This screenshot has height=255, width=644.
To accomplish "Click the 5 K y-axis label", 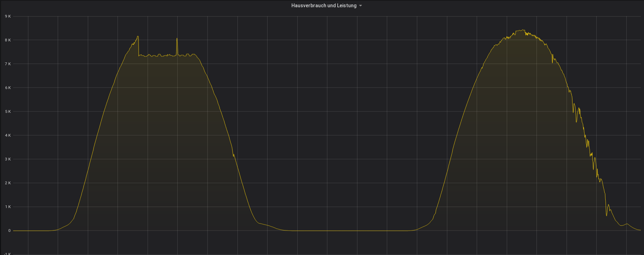I will (8, 111).
